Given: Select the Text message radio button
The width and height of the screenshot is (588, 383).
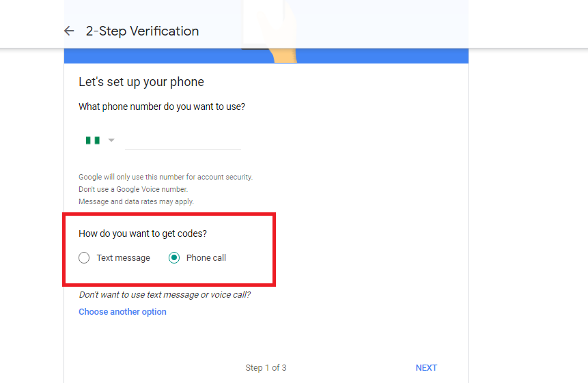Looking at the screenshot, I should pos(84,258).
